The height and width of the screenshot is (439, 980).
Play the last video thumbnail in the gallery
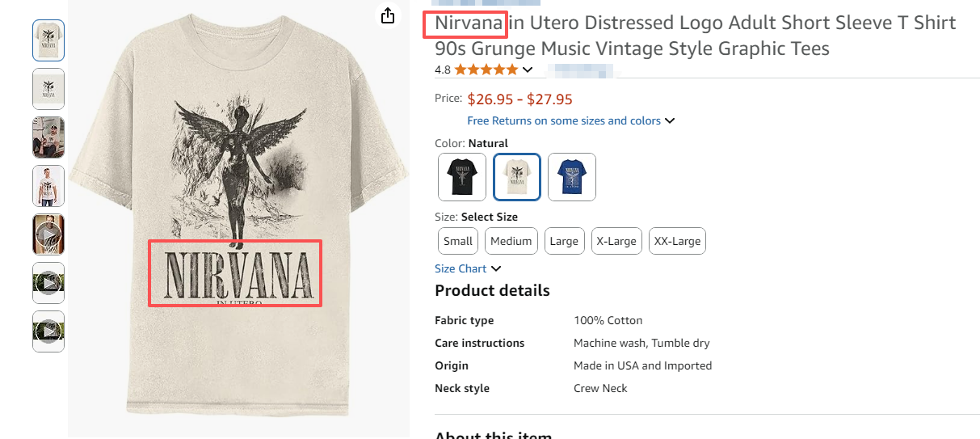[x=48, y=331]
